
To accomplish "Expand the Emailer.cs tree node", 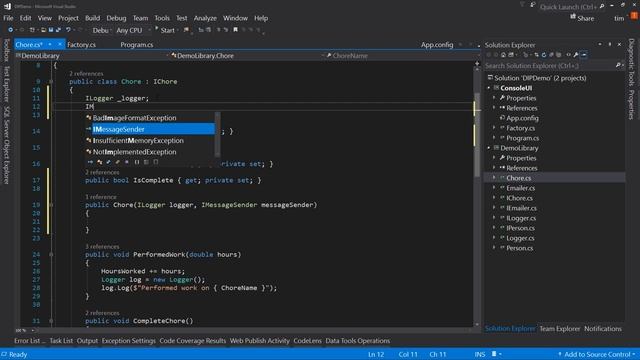I will 494,188.
